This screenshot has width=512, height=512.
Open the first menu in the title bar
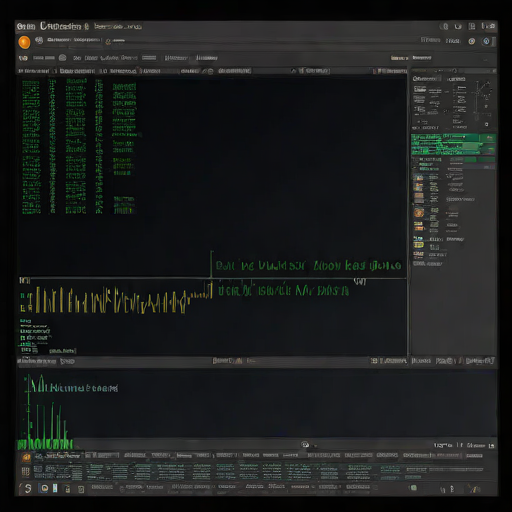coord(26,26)
